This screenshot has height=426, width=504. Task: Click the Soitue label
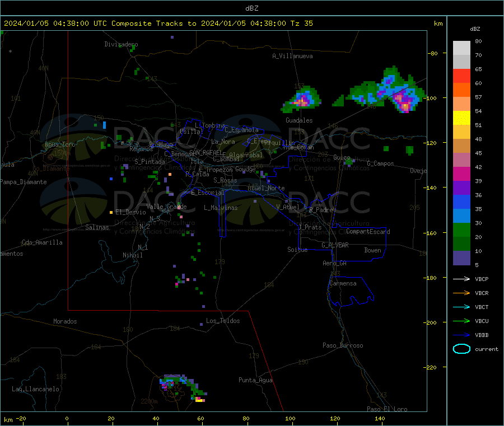pos(297,250)
